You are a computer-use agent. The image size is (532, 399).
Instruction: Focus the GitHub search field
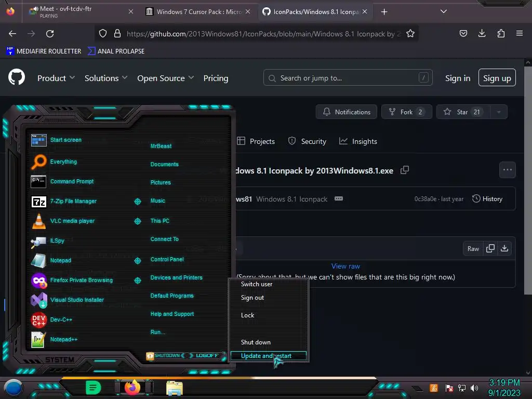(348, 78)
